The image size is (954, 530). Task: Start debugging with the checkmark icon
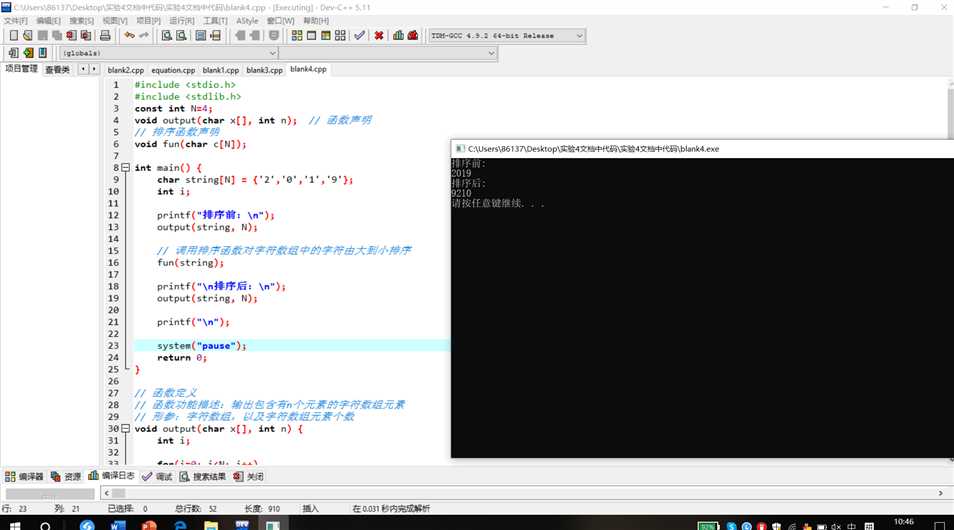click(x=360, y=36)
